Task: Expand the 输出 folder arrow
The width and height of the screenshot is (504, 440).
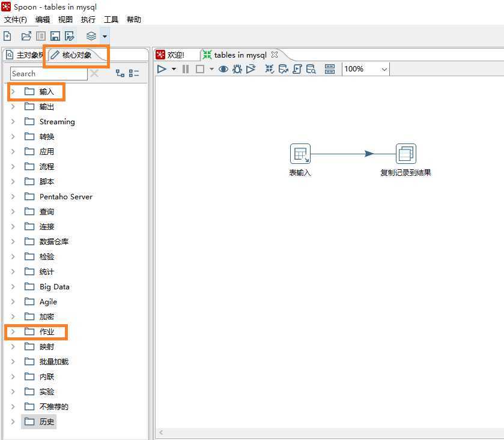Action: pyautogui.click(x=13, y=106)
